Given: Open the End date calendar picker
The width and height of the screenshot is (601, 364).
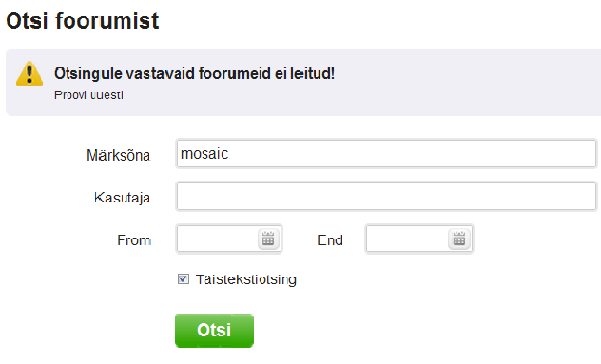Looking at the screenshot, I should pos(458,239).
